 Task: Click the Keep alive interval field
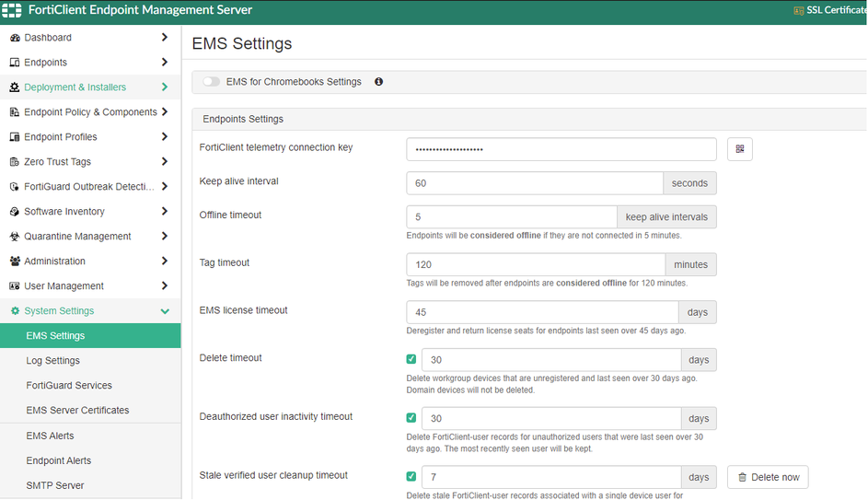534,183
